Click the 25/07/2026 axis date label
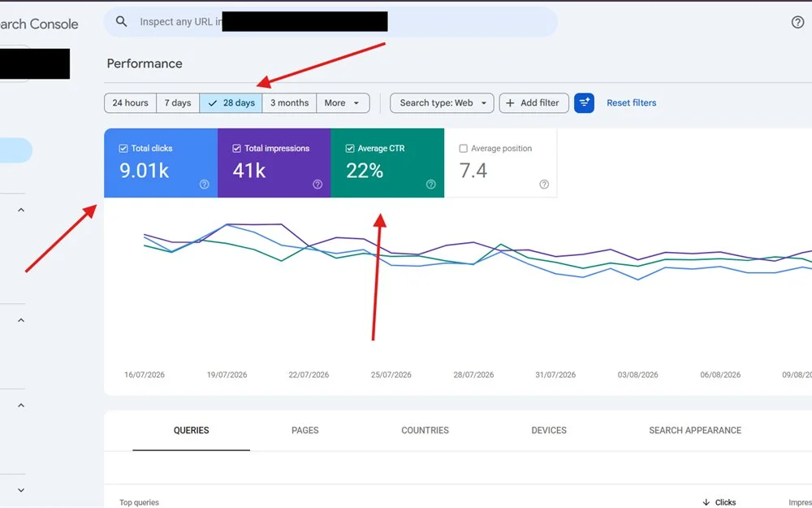Screen dimensions: 812x508 click(x=391, y=375)
